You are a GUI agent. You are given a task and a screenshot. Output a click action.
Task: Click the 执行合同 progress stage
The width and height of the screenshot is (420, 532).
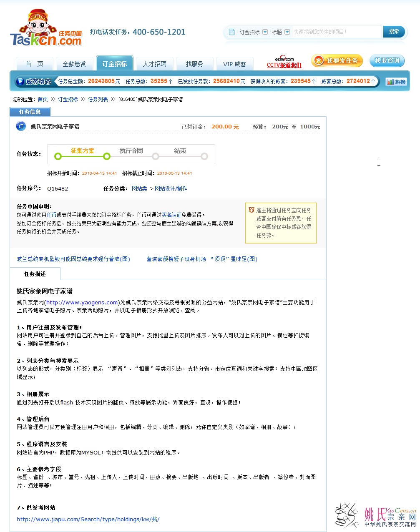click(x=131, y=151)
